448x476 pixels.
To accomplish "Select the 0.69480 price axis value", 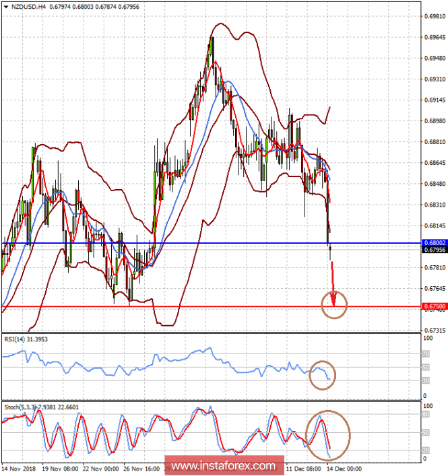I will point(435,58).
